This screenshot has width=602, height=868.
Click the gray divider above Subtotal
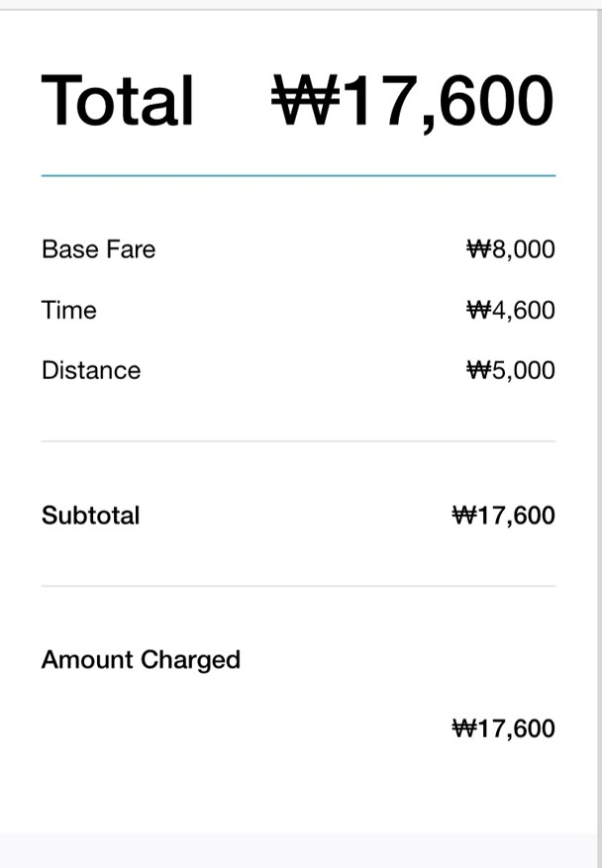click(x=298, y=441)
